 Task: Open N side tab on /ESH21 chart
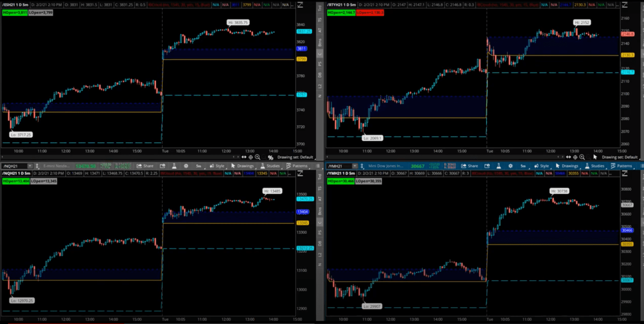point(320,96)
